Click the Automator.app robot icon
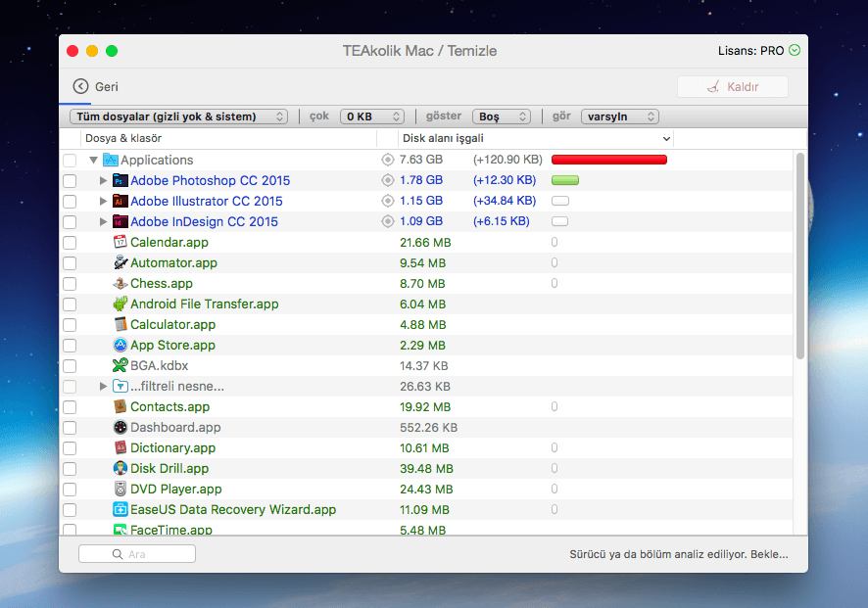 [121, 262]
